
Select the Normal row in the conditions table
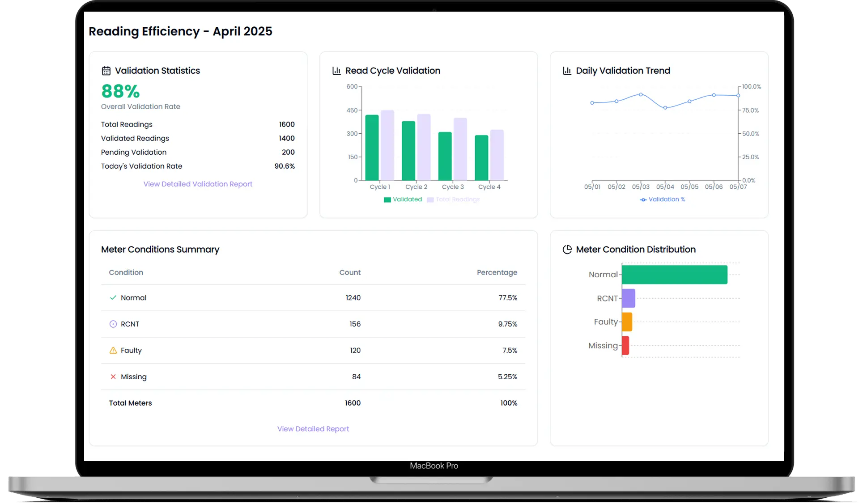pos(313,297)
